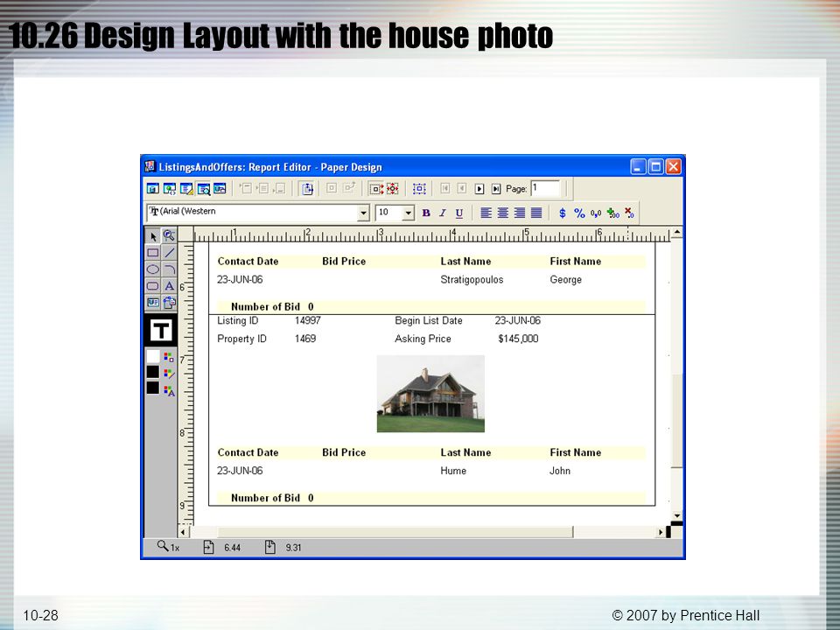
Task: Click the black line color swatch
Action: [x=153, y=372]
